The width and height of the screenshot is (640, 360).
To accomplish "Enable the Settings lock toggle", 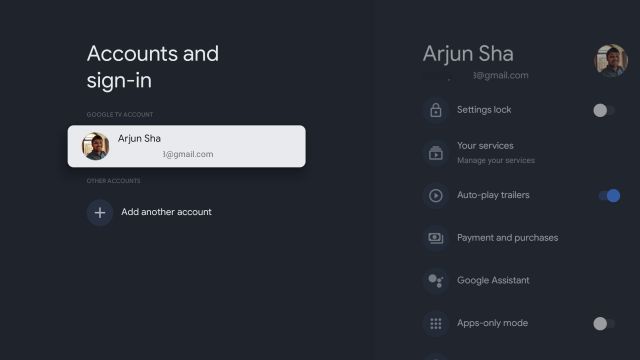I will click(604, 110).
